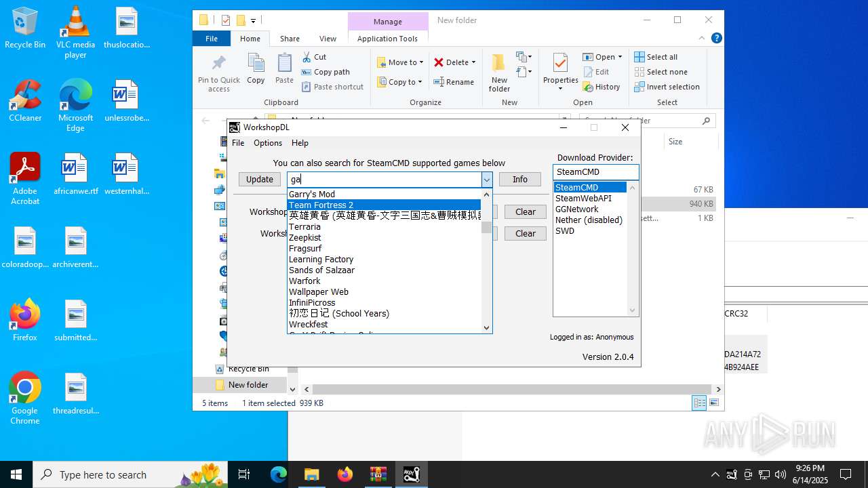Click History in Open group

601,87
